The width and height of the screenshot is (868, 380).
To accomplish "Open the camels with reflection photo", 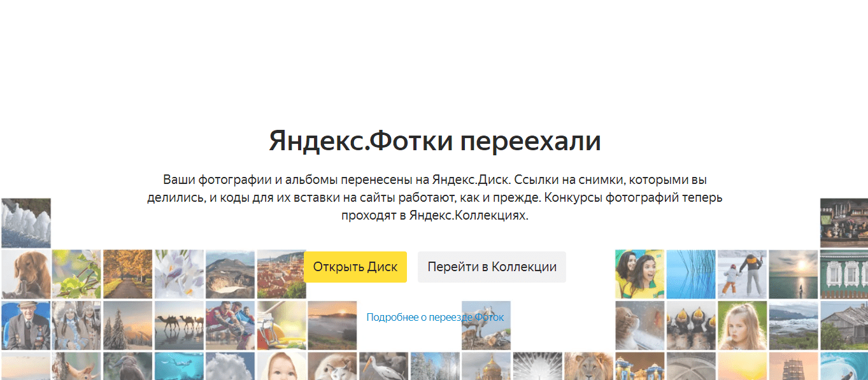I will 179,325.
